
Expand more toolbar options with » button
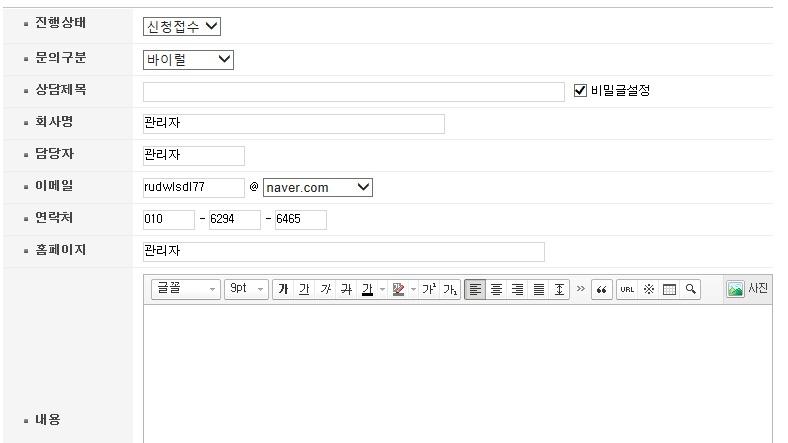[x=581, y=289]
